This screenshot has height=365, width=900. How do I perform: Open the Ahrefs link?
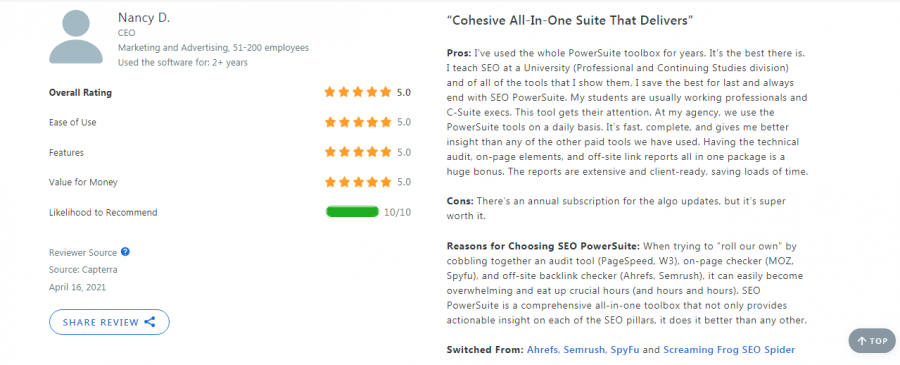click(x=544, y=350)
